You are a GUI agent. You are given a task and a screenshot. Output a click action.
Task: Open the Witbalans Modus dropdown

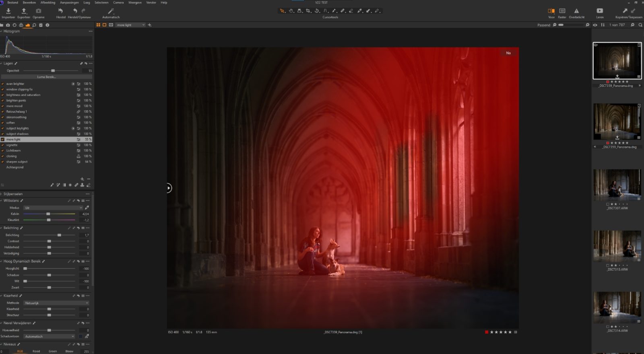[x=53, y=208]
